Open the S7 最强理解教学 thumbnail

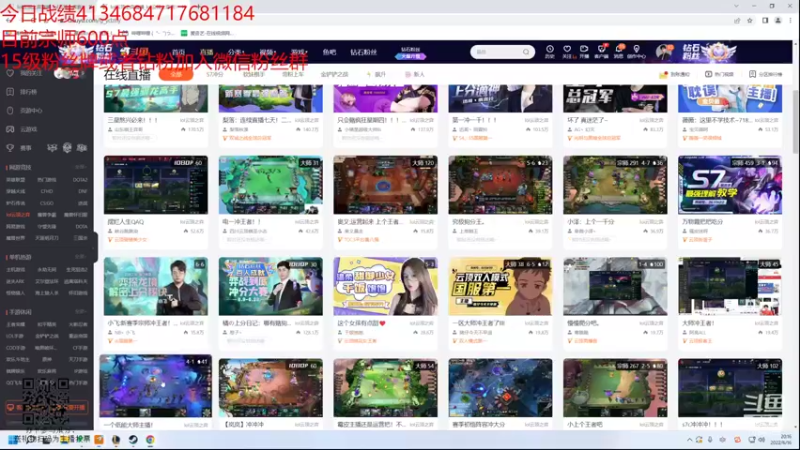[x=730, y=185]
